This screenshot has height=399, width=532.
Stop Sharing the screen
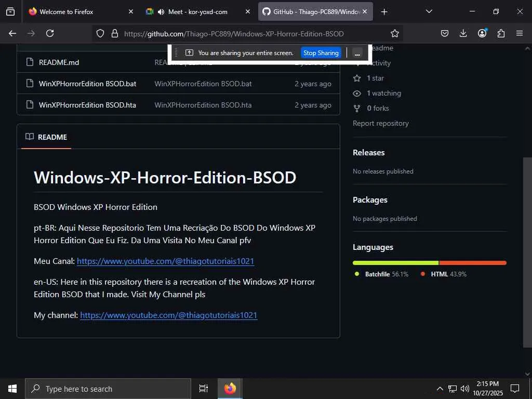click(321, 53)
